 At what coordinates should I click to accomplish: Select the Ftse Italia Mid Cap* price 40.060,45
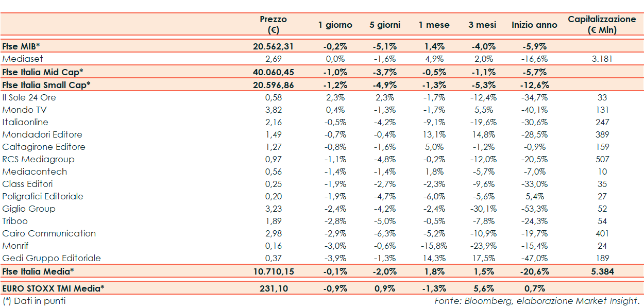[273, 72]
